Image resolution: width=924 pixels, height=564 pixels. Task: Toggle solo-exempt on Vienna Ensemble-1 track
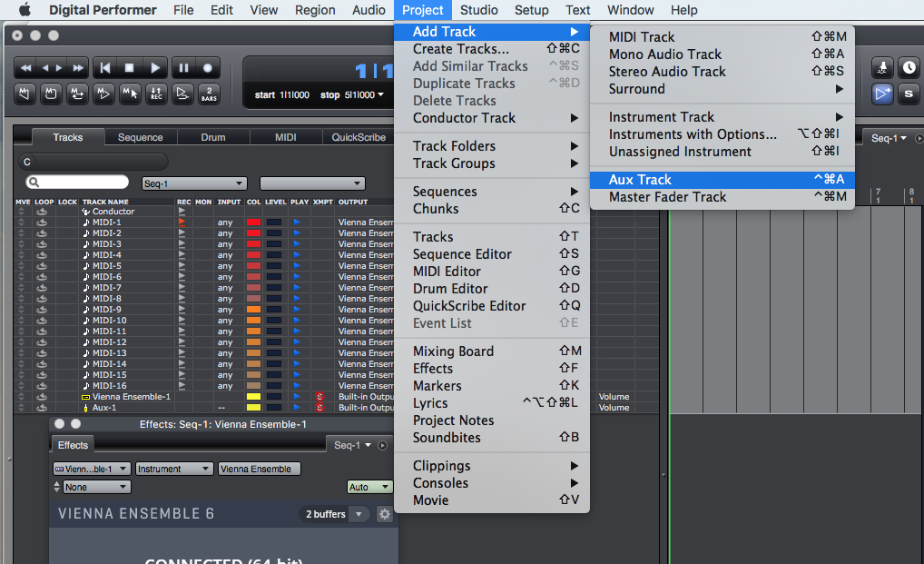[319, 397]
